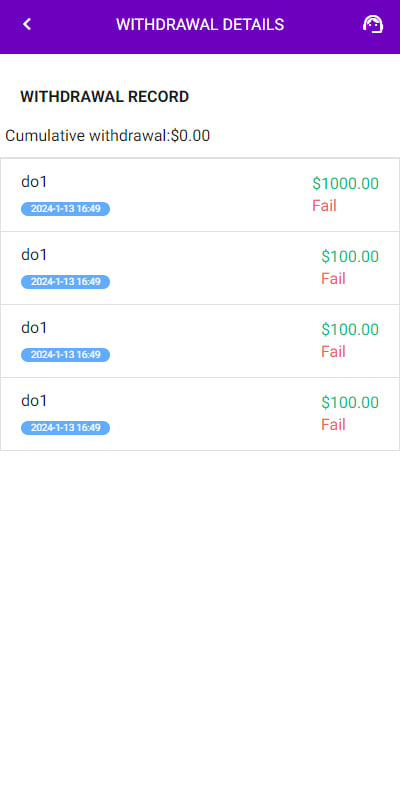Select the WITHDRAWAL DETAILS header title
This screenshot has height=809, width=400.
point(200,25)
